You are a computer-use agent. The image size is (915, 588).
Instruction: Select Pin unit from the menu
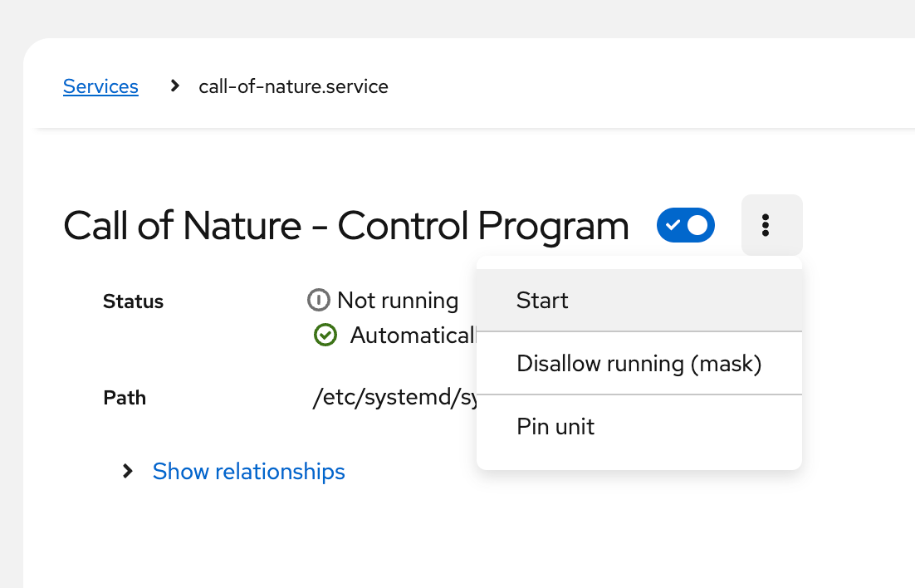[x=555, y=427]
